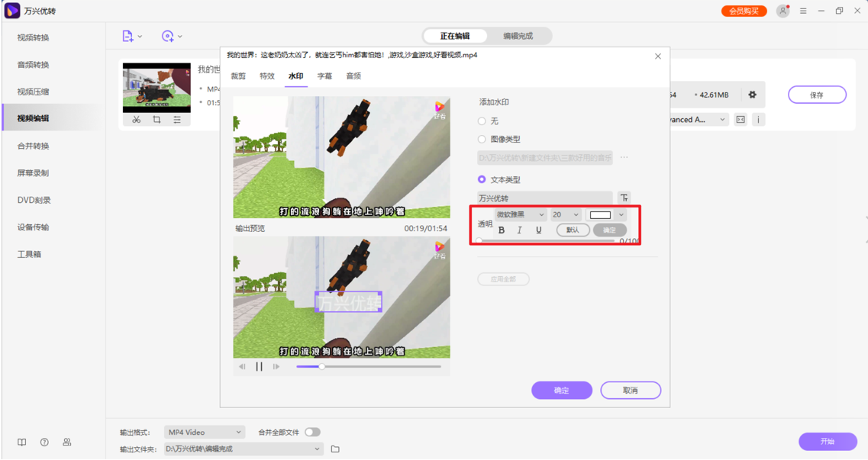The image size is (868, 460).
Task: Select the 文本类型 watermark option
Action: coord(482,179)
